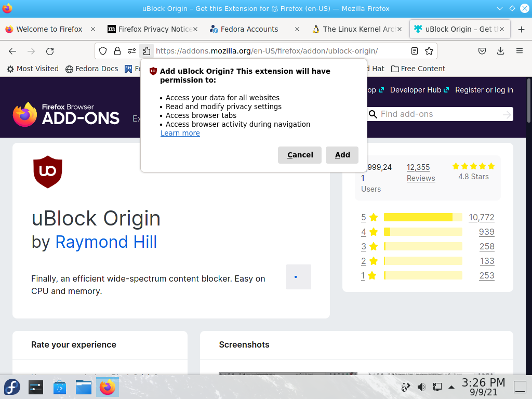Submit add-on search with the arrow icon
The width and height of the screenshot is (532, 399).
[x=507, y=115]
